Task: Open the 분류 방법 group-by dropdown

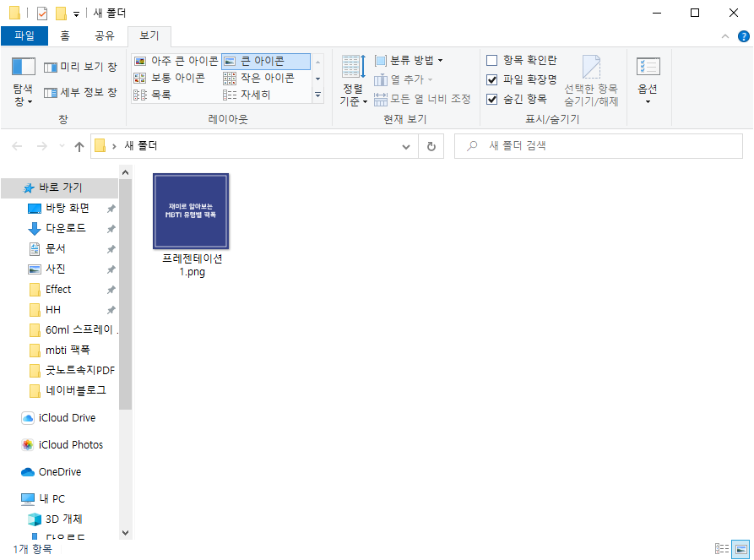Action: [409, 61]
